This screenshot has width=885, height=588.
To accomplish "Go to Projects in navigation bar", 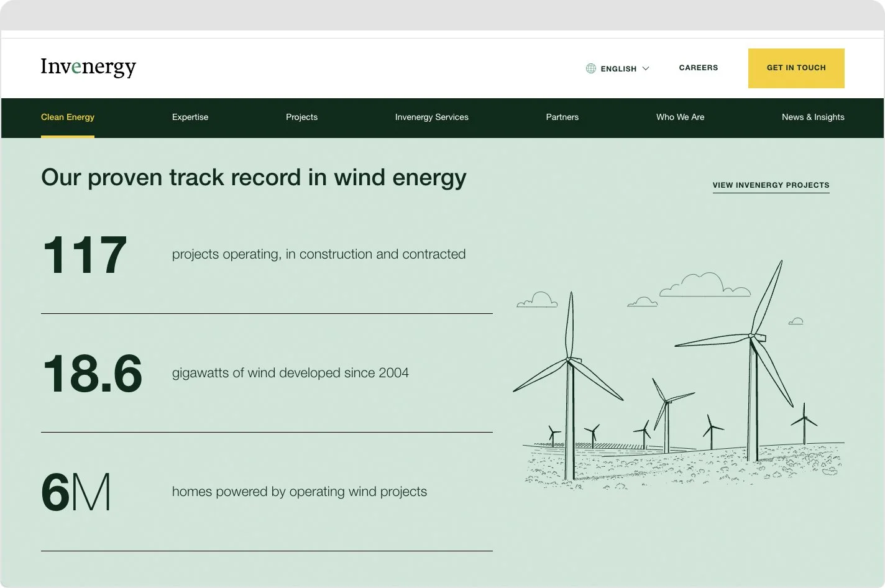I will tap(301, 117).
